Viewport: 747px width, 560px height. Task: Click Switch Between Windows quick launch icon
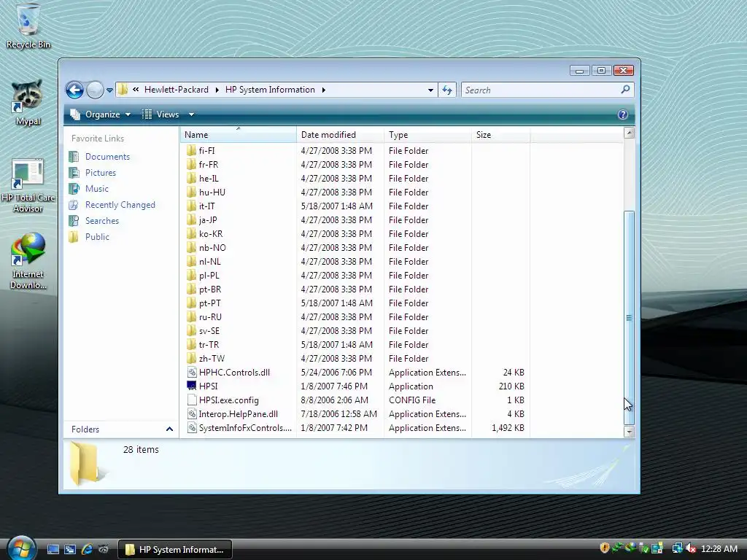[69, 549]
